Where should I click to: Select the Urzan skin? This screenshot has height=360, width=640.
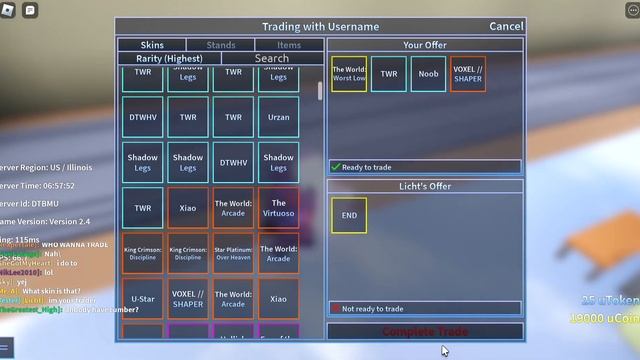point(278,117)
